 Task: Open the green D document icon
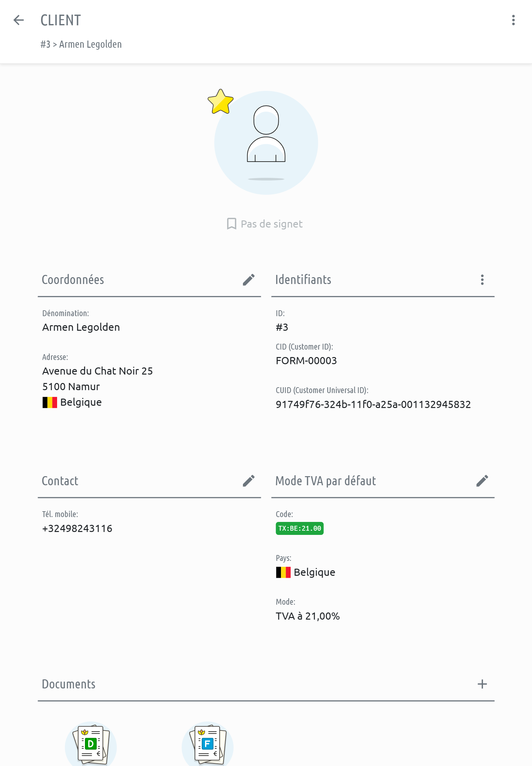coord(91,744)
